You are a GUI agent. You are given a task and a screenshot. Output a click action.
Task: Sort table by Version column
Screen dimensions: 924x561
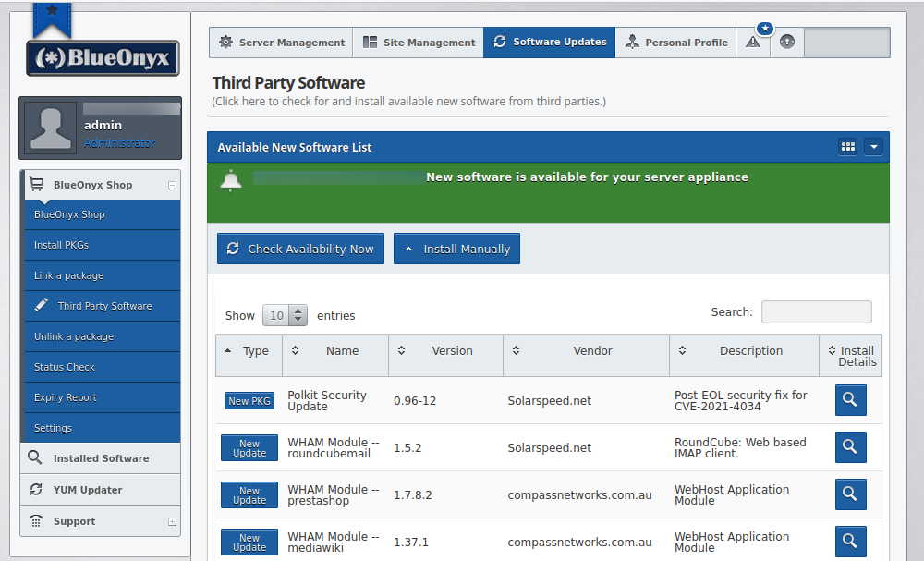tap(445, 356)
